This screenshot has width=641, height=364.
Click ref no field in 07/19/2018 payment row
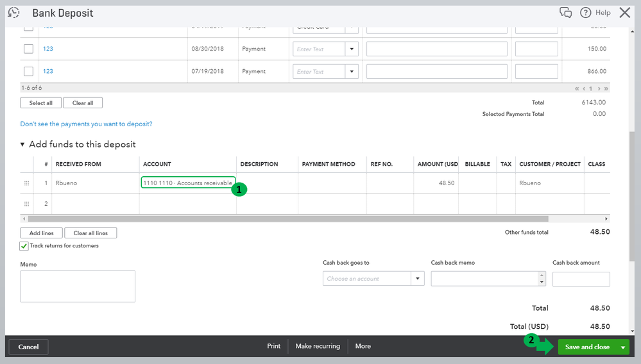(x=536, y=71)
